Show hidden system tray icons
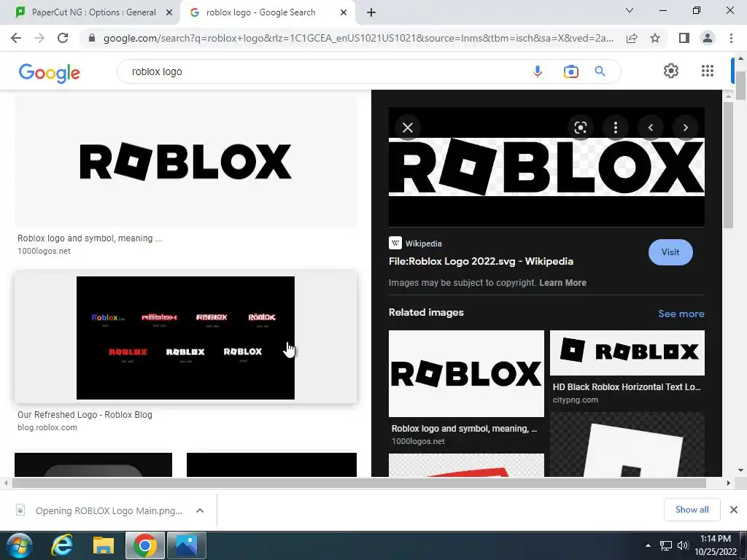This screenshot has height=560, width=747. tap(648, 545)
